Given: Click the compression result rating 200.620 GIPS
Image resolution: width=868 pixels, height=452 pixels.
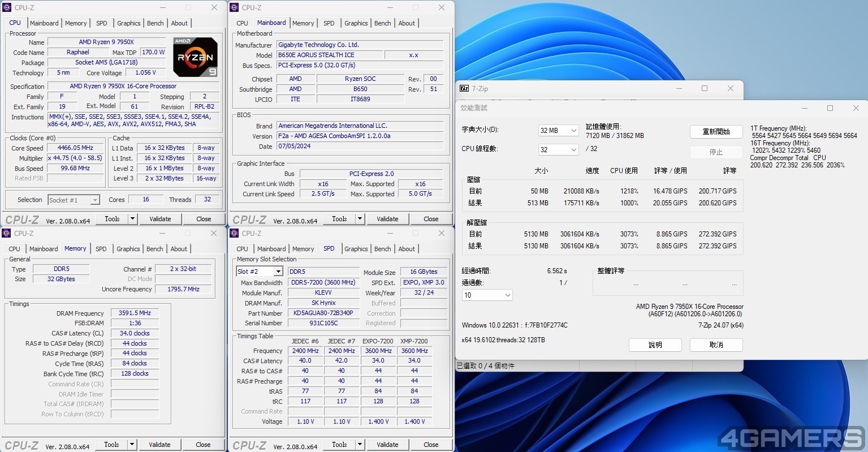Looking at the screenshot, I should click(718, 203).
